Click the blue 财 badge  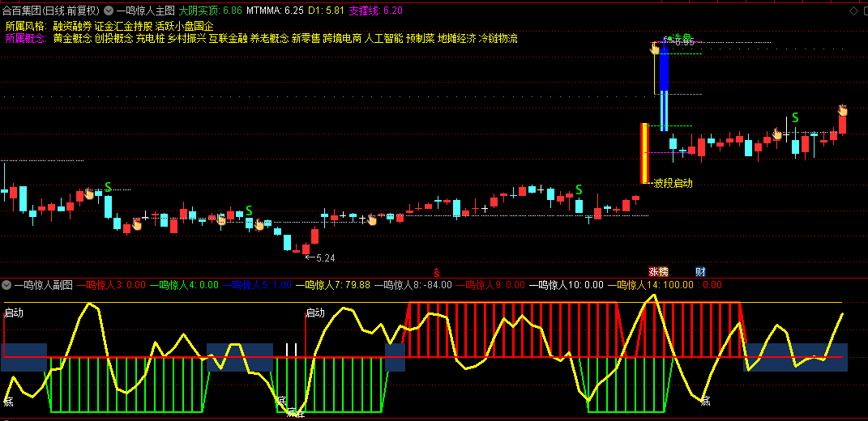[x=700, y=272]
